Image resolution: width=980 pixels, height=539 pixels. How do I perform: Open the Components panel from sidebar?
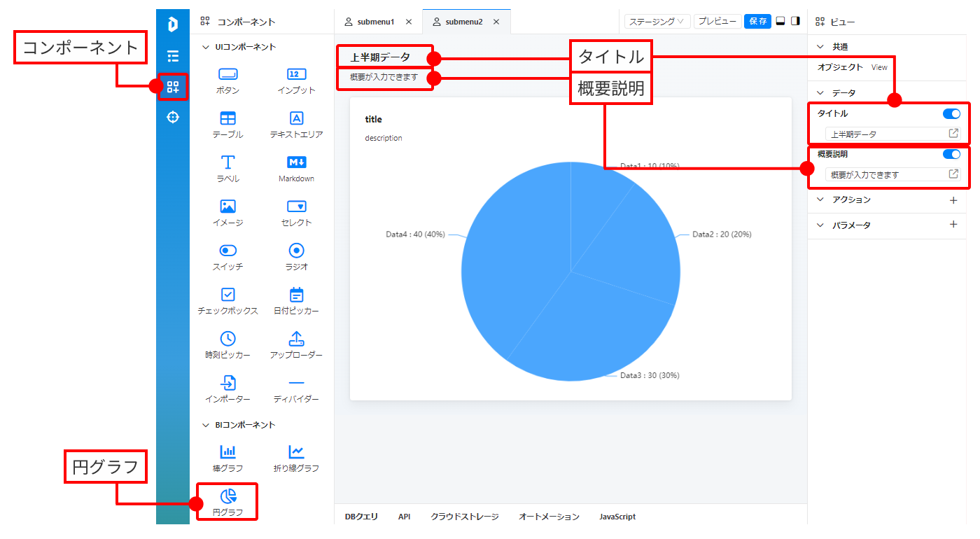(x=173, y=87)
